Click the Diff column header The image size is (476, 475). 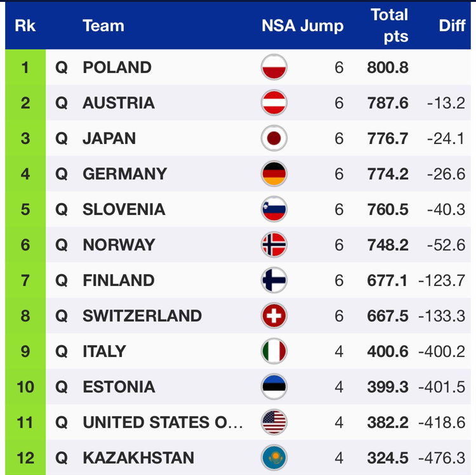coord(452,26)
